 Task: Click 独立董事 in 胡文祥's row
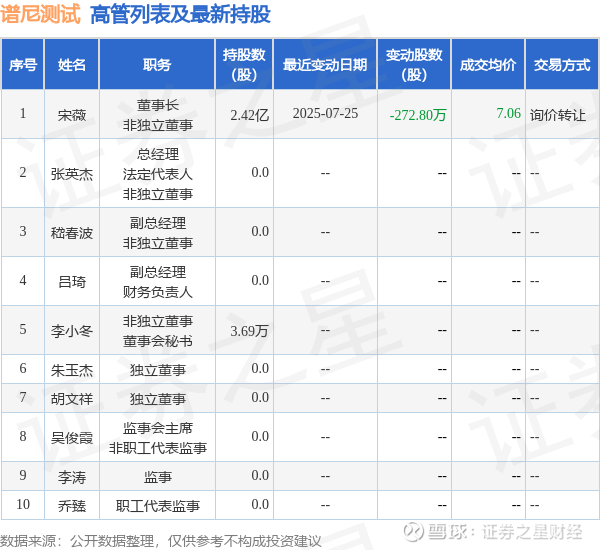coord(158,399)
